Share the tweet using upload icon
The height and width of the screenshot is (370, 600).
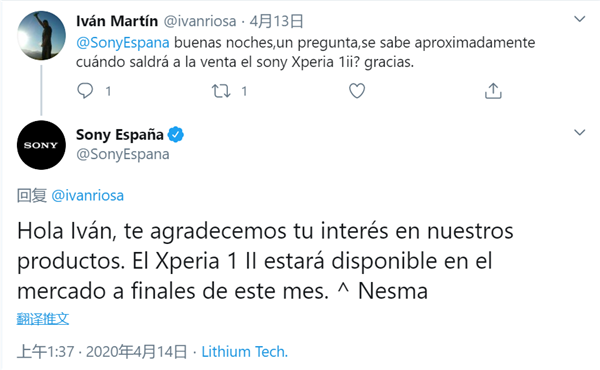(493, 91)
